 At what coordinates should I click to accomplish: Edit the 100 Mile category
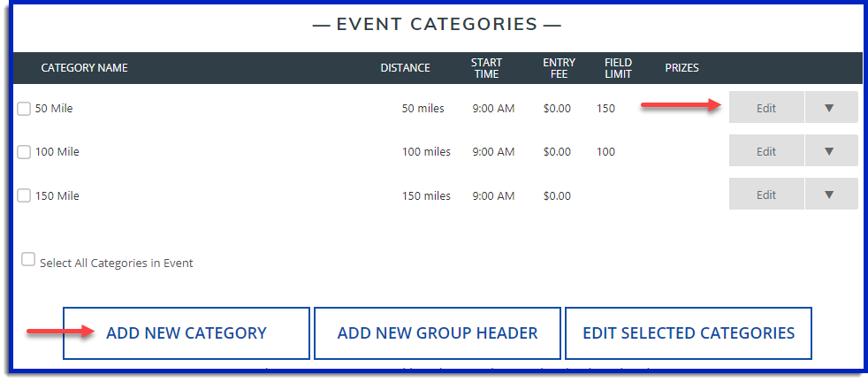[x=765, y=151]
